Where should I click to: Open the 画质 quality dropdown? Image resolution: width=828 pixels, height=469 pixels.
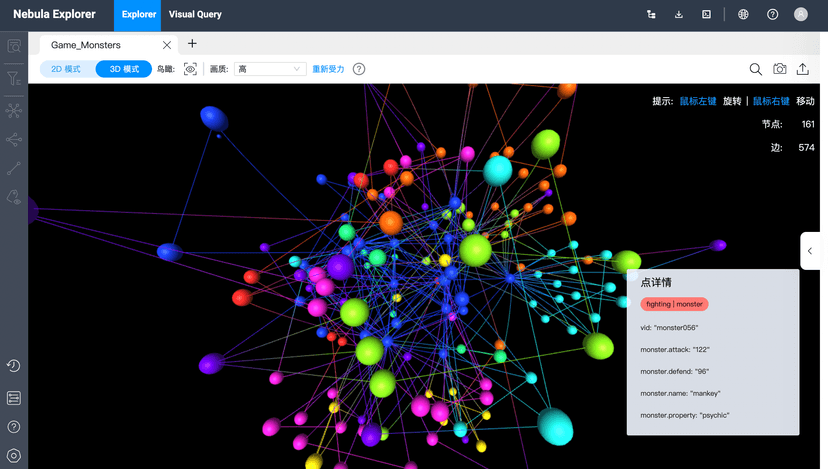click(269, 69)
